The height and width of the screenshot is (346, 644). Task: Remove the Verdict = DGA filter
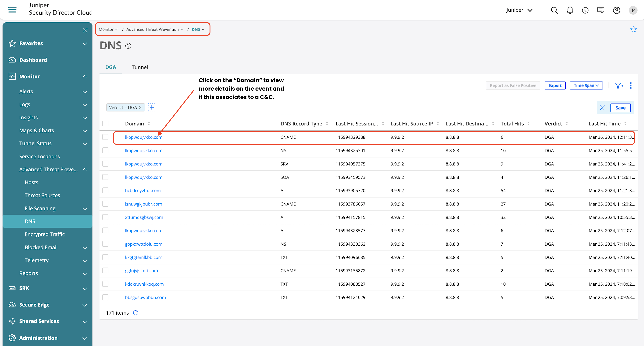(140, 107)
